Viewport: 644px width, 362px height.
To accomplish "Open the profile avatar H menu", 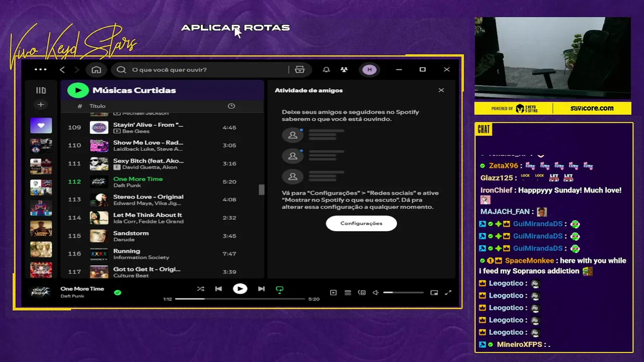I will (x=370, y=70).
